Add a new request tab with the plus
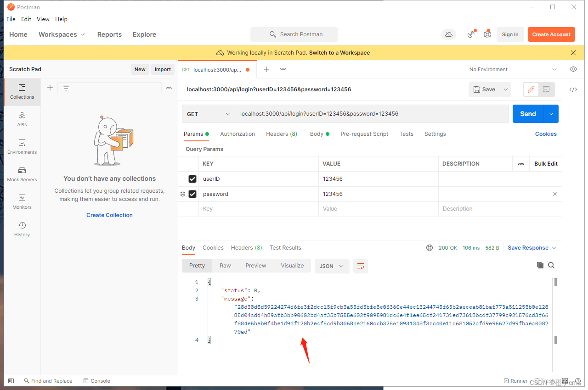The height and width of the screenshot is (390, 588). click(266, 69)
